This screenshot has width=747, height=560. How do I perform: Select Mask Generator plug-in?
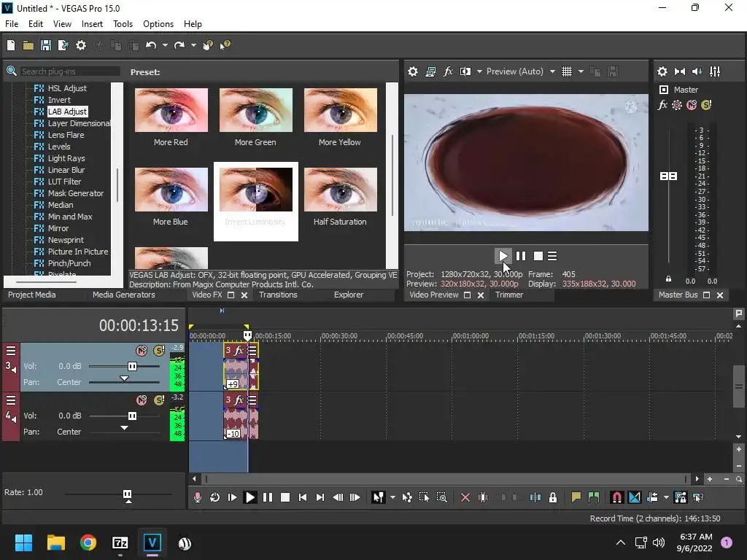tap(76, 193)
